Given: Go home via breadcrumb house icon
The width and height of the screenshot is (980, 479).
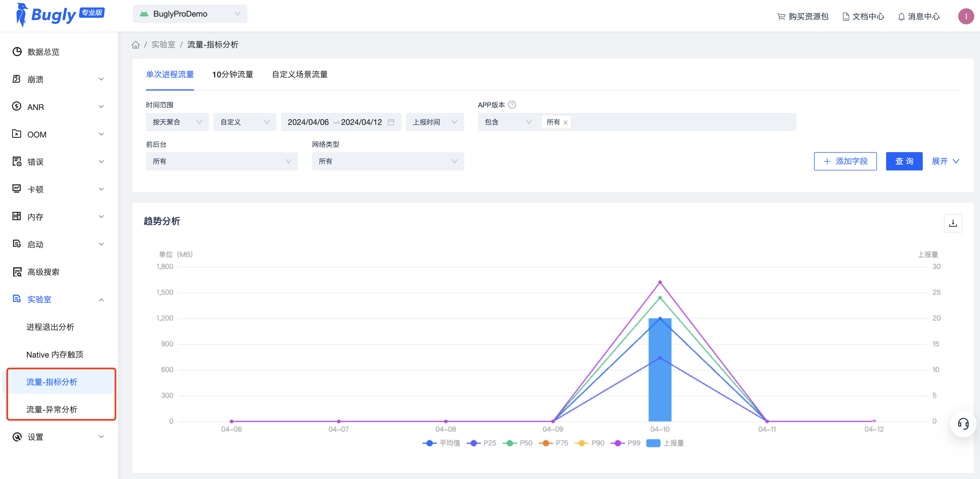Looking at the screenshot, I should coord(135,45).
